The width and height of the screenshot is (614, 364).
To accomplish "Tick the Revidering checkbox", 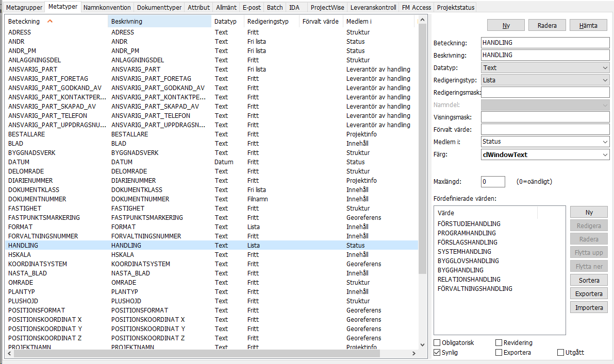I will point(499,343).
